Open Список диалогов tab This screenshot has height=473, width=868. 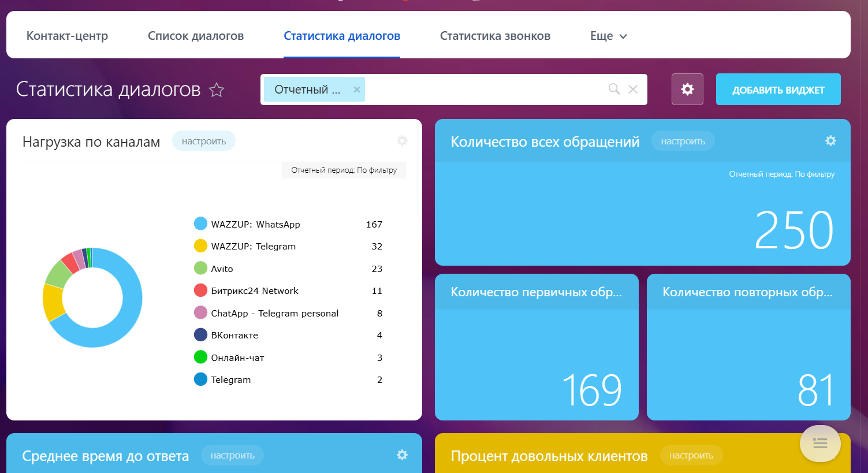click(196, 36)
